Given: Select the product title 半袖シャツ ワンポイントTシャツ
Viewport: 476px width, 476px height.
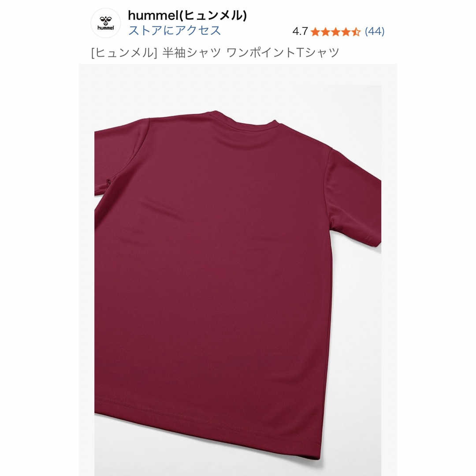Looking at the screenshot, I should (x=251, y=52).
